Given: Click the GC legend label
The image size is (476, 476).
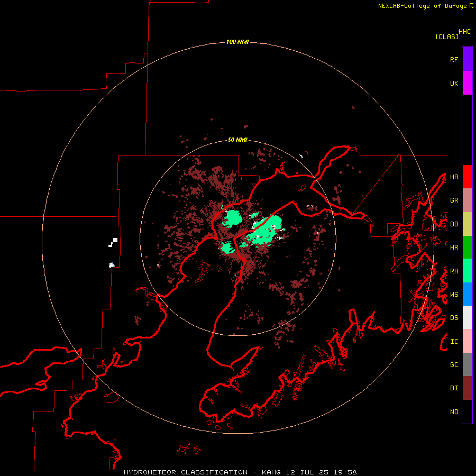Looking at the screenshot, I should click(454, 365).
